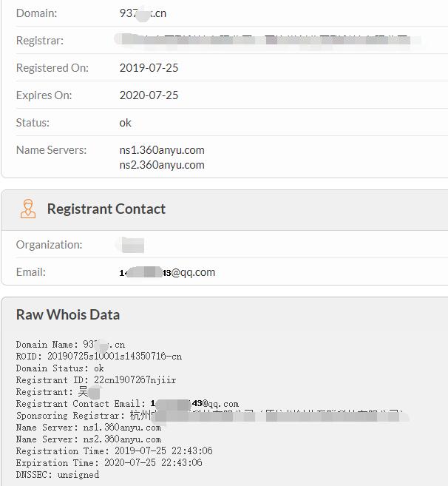Click the blurred .cn domain value
Screen dimensions: 448x486
point(143,13)
